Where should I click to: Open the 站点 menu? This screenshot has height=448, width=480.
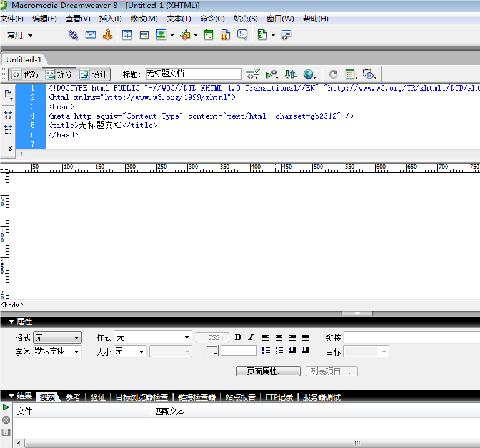246,19
